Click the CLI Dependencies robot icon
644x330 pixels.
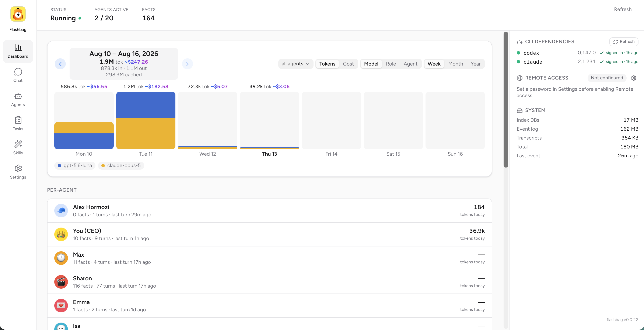520,42
